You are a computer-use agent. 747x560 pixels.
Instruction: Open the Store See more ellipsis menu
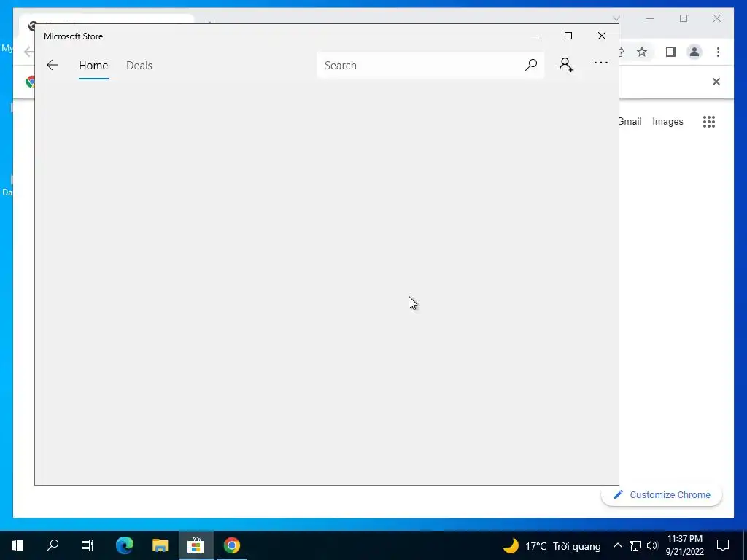(x=601, y=63)
